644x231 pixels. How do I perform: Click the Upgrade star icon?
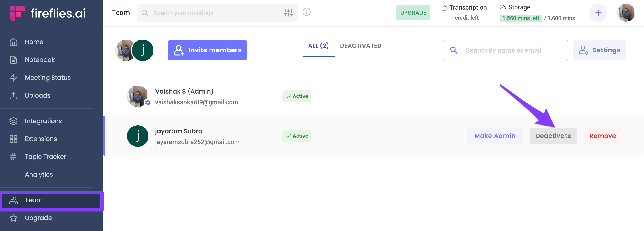coord(13,218)
